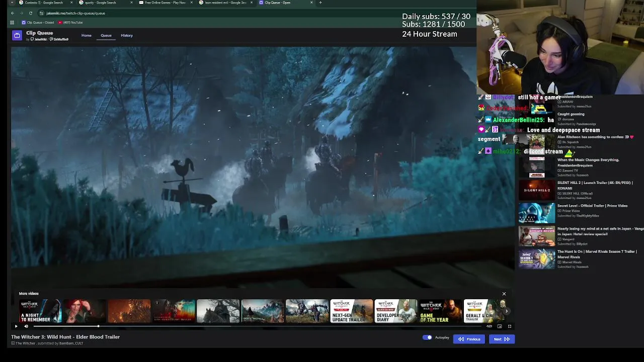This screenshot has height=362, width=644.
Task: Go to Previous clip
Action: [469, 339]
